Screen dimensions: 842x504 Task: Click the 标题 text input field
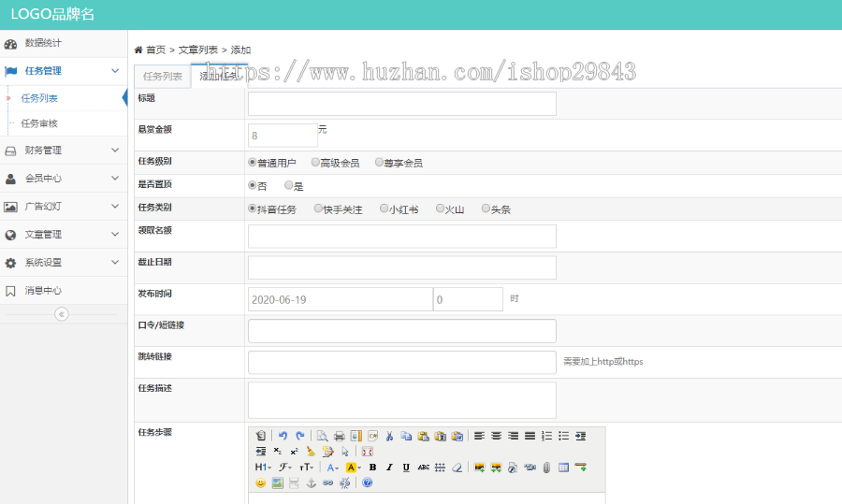click(401, 104)
